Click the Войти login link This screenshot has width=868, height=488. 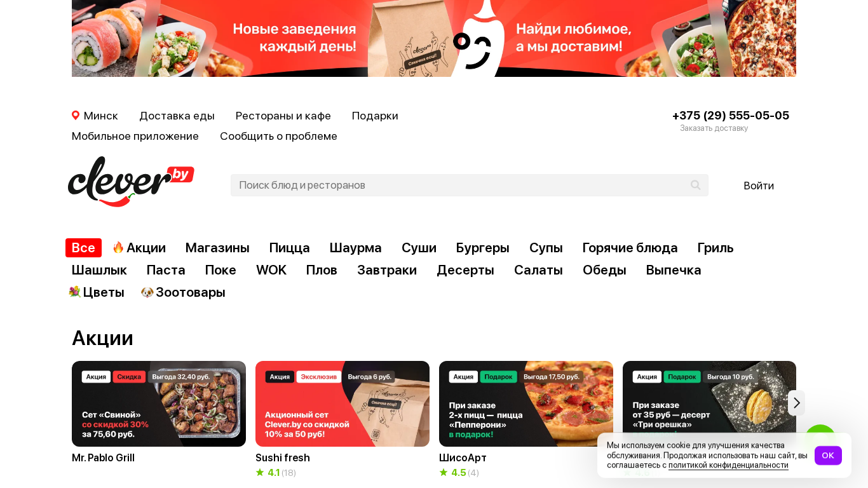pyautogui.click(x=759, y=186)
